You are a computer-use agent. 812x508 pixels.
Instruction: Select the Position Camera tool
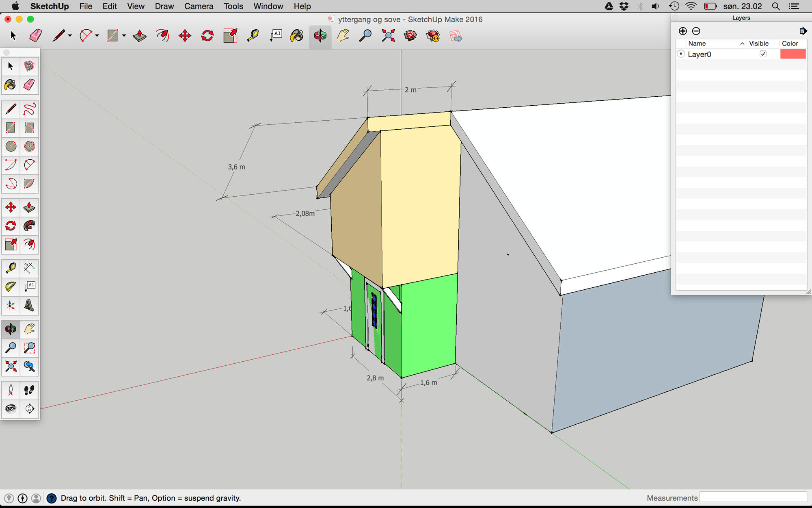point(11,390)
